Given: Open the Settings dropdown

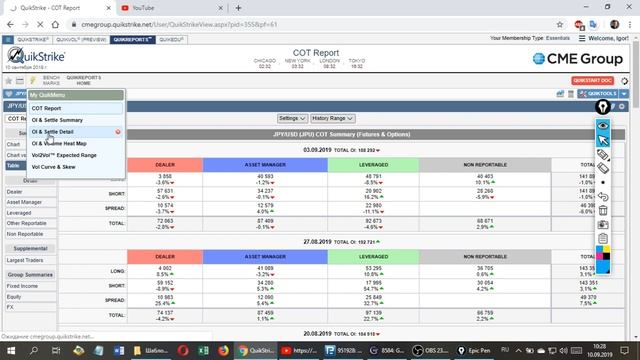Looking at the screenshot, I should point(292,118).
